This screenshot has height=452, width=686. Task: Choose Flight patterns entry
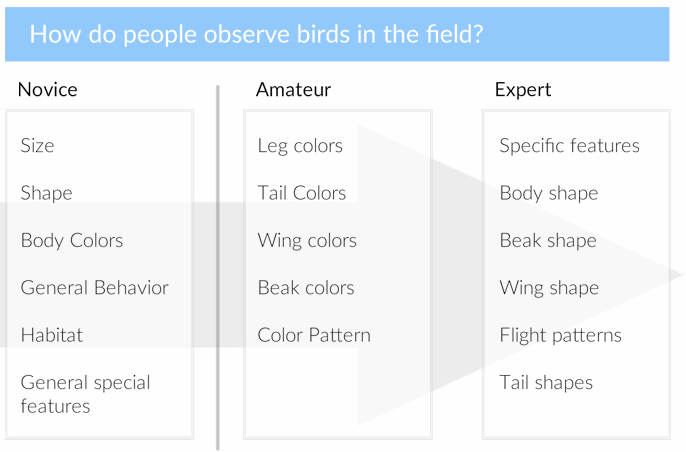(560, 336)
